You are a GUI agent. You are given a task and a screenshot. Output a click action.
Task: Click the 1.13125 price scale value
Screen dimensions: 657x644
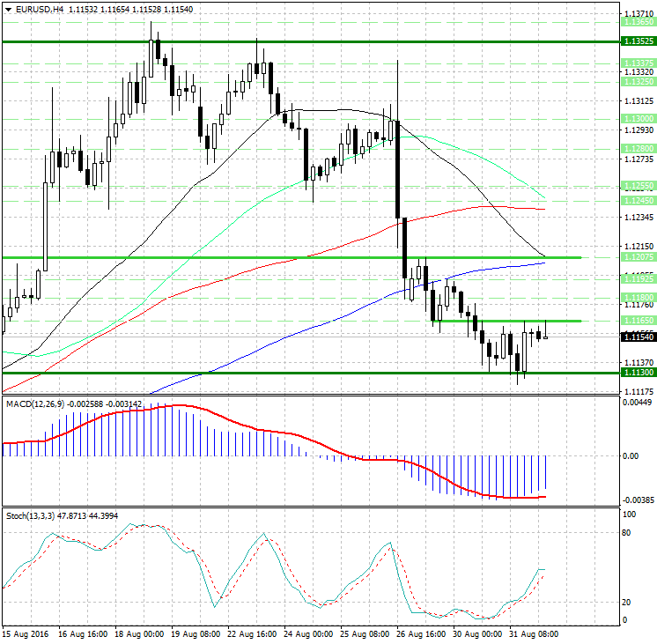coord(639,101)
